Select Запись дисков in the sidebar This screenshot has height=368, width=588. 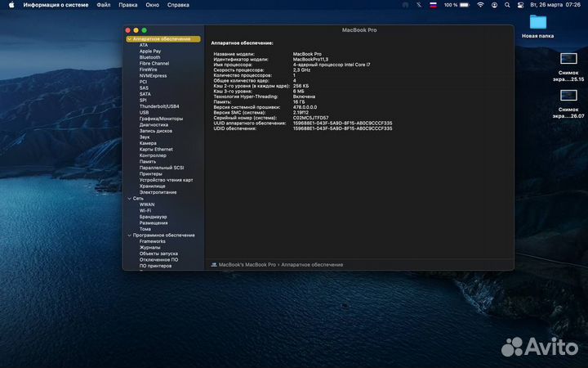click(156, 131)
